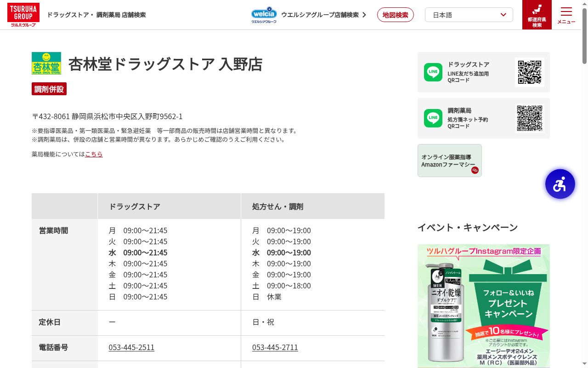Click the 杏林堂ドラッグストア 入野店 heading
The height and width of the screenshot is (368, 588).
click(165, 64)
